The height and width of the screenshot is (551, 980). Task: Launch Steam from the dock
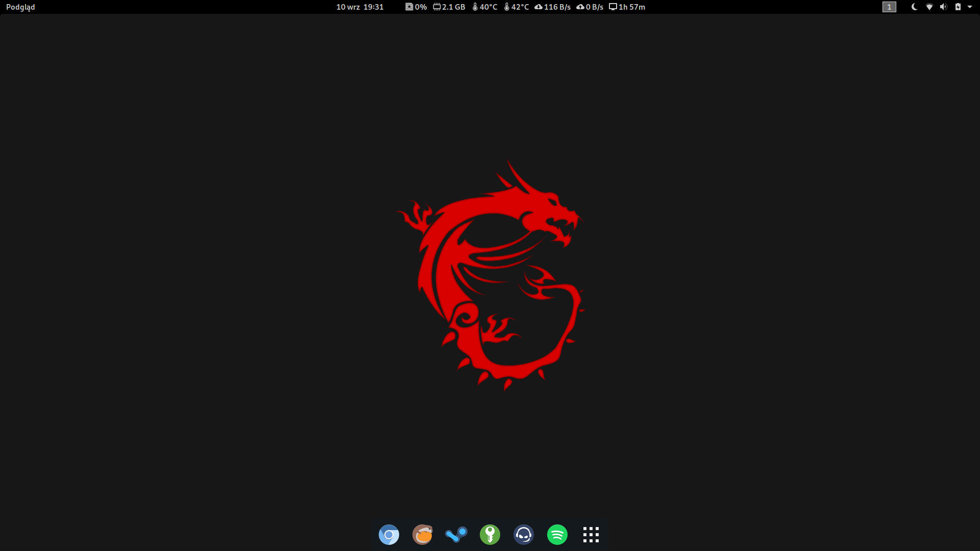[456, 535]
